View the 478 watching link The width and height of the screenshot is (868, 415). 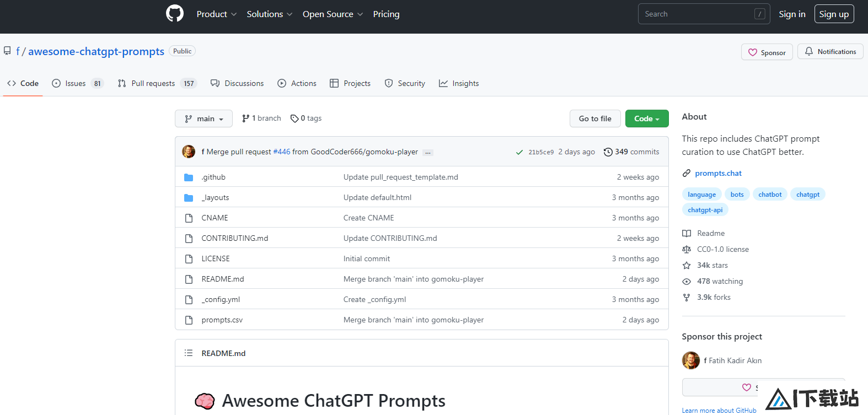click(x=712, y=282)
